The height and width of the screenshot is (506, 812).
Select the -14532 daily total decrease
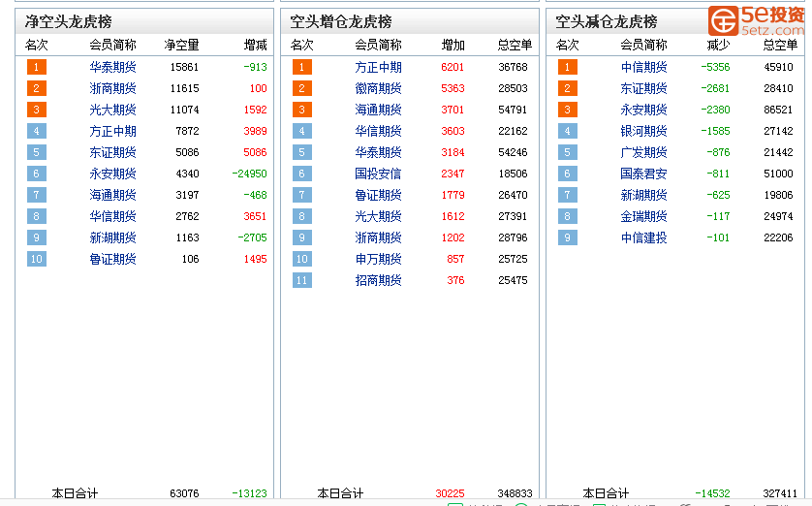(x=712, y=493)
